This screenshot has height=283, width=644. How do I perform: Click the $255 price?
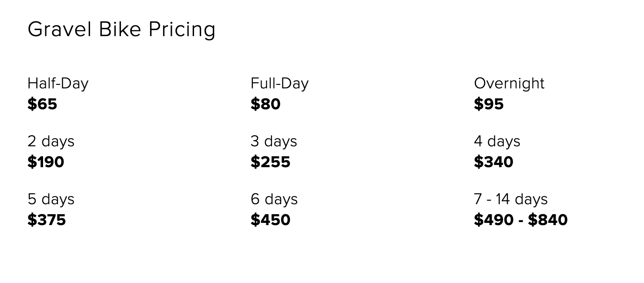click(x=270, y=162)
